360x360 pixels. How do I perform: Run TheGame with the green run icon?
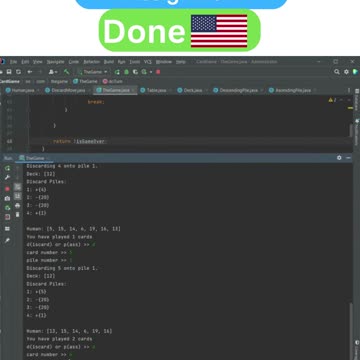click(117, 72)
